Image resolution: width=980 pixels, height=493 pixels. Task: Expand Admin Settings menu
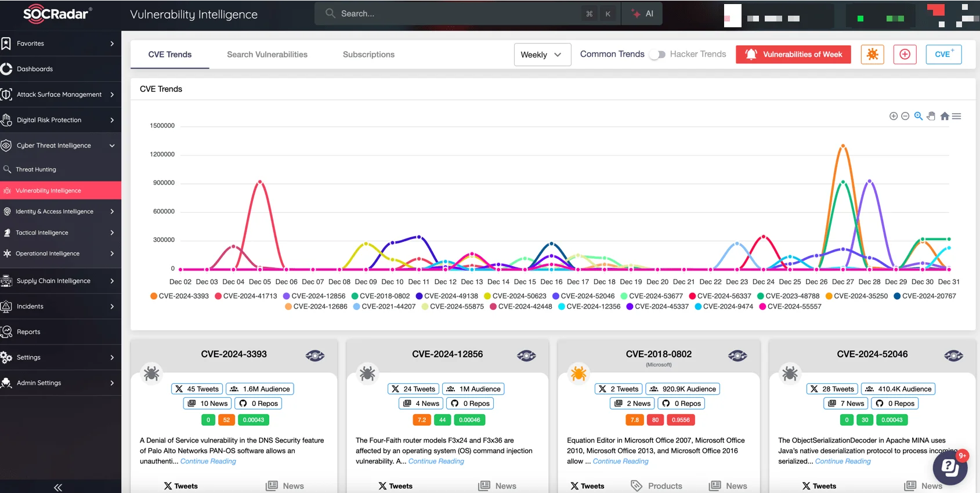tap(60, 383)
